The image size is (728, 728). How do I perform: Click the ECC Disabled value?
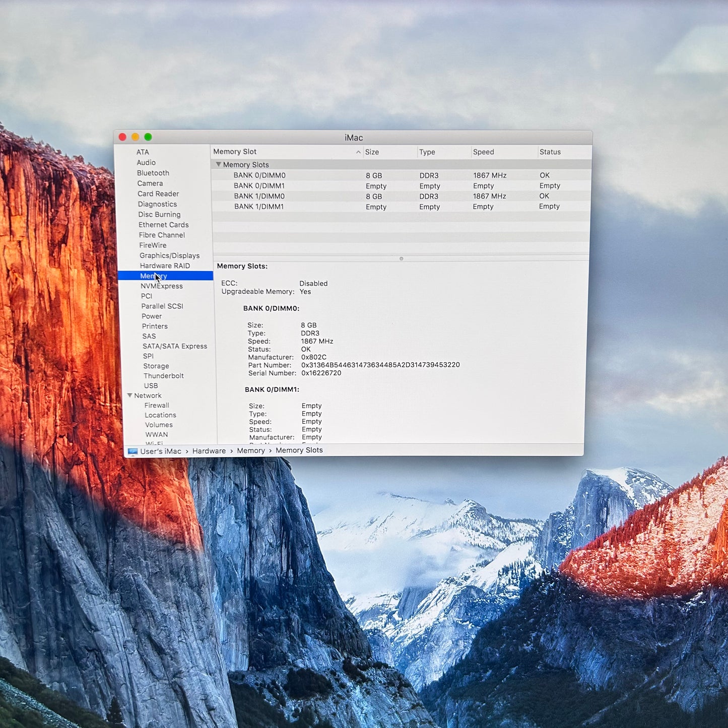313,284
